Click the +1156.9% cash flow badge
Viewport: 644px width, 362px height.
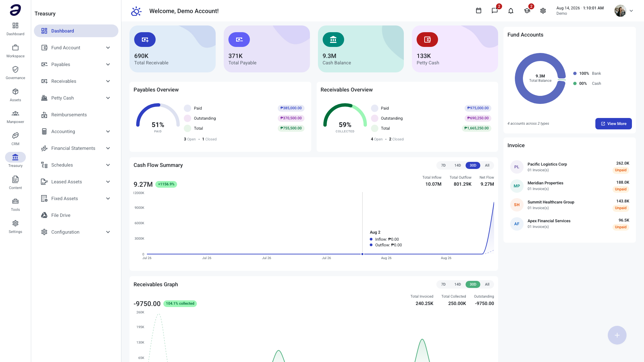coord(166,184)
